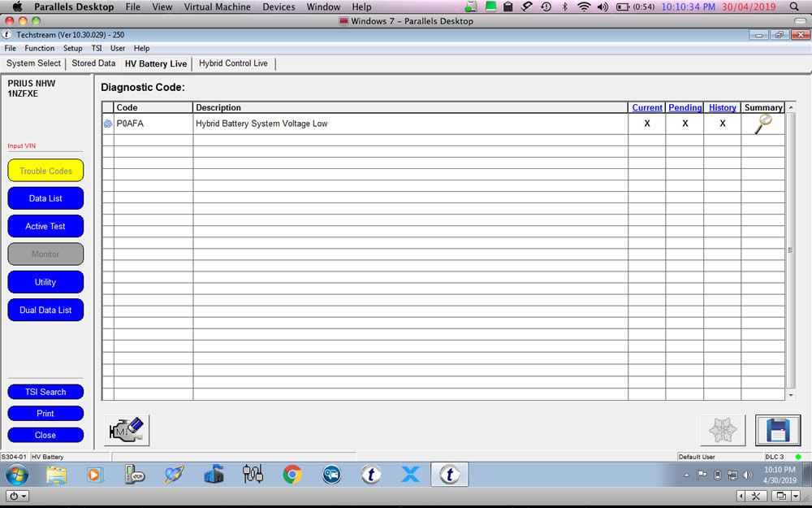
Task: Click the Active Test button
Action: coord(45,227)
